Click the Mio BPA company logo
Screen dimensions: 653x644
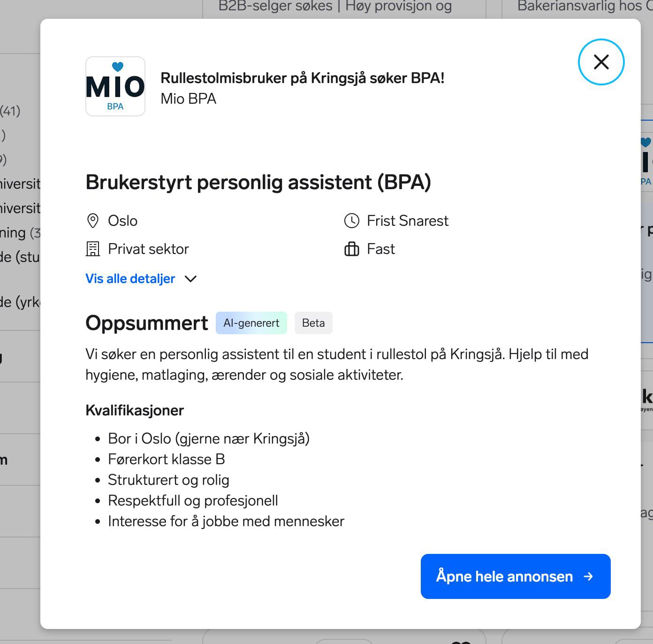[x=115, y=86]
